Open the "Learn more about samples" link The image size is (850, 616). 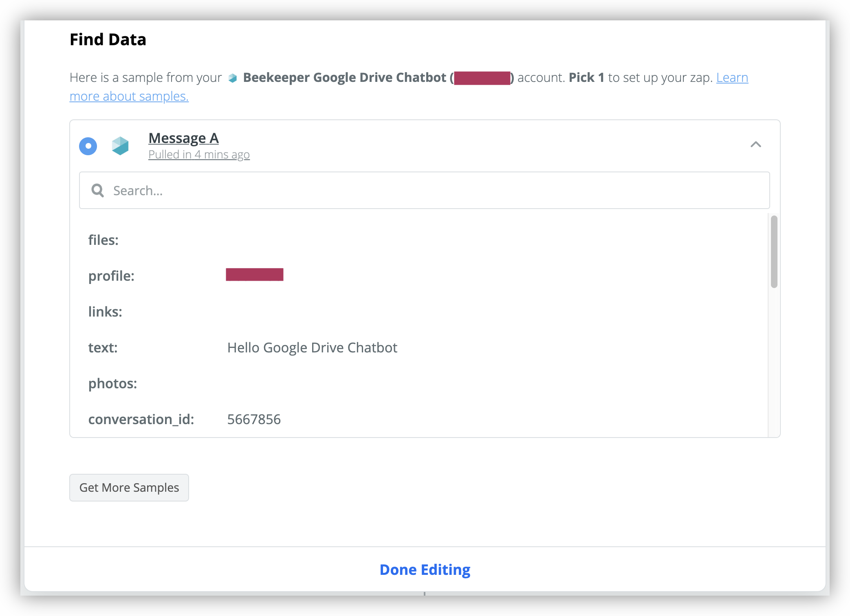409,87
